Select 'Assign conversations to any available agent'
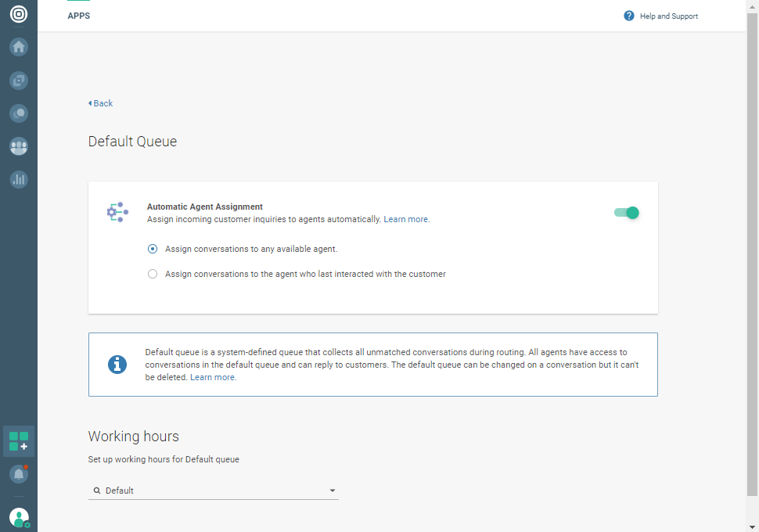Screen dimensions: 759x532 (x=153, y=249)
